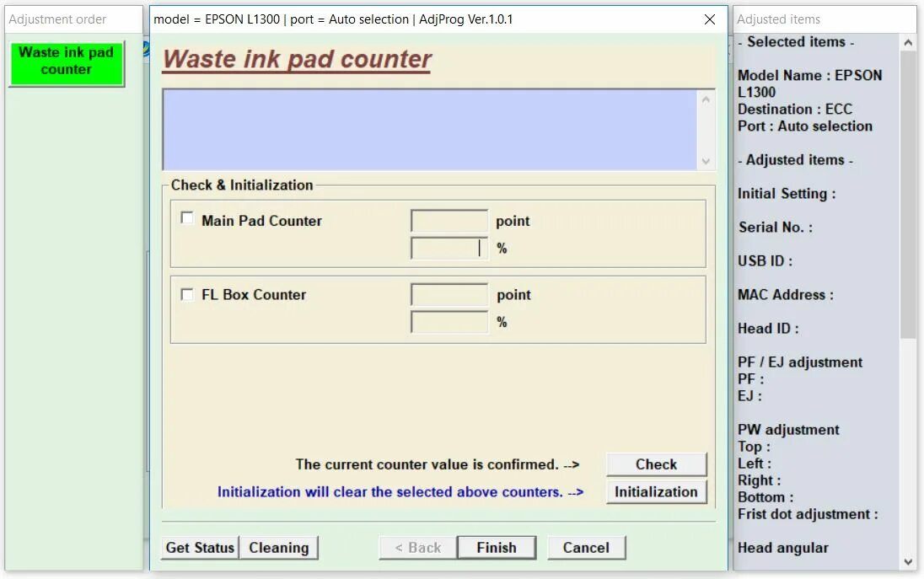Click the FL Box Counter label

254,294
